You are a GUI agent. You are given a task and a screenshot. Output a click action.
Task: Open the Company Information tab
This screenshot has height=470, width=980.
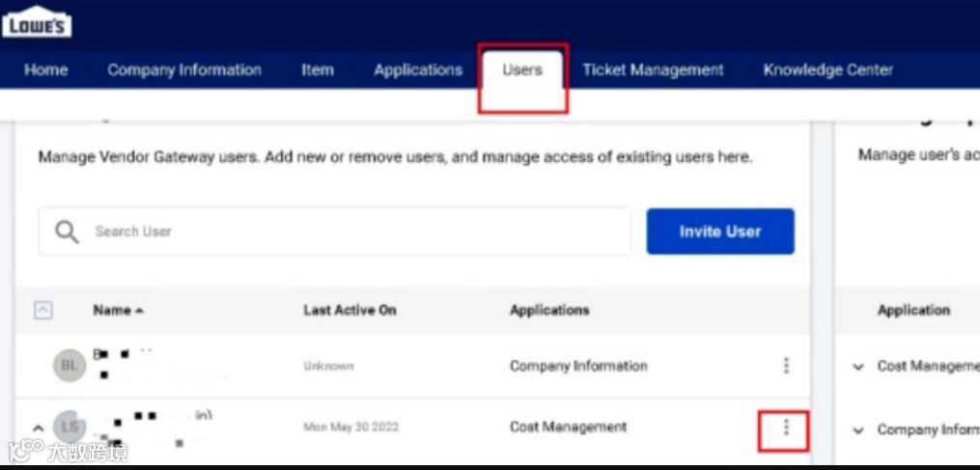(x=184, y=70)
